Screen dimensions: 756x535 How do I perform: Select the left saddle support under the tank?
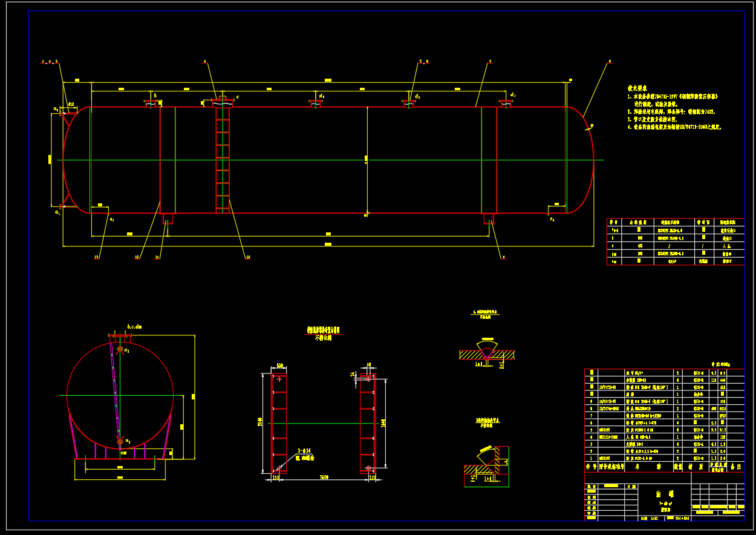pos(168,218)
